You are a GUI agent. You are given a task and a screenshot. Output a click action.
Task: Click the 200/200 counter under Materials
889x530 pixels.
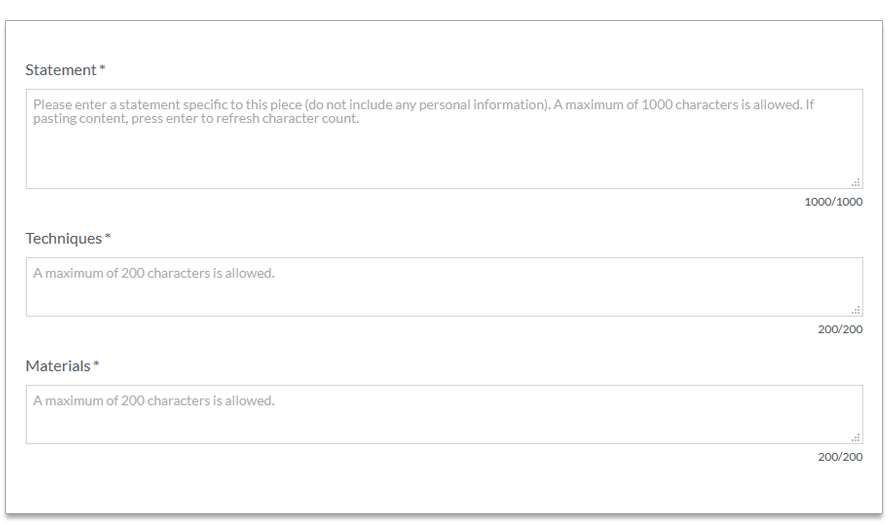pos(840,457)
